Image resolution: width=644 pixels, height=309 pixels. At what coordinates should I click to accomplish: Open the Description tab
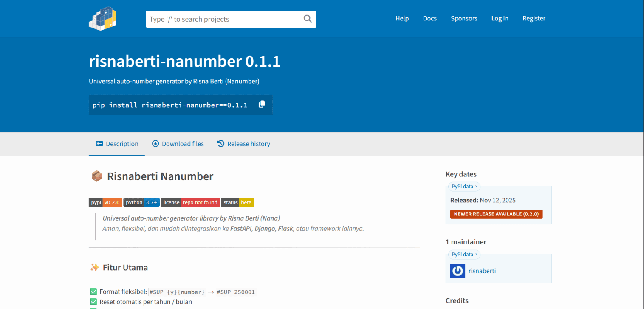coord(117,144)
